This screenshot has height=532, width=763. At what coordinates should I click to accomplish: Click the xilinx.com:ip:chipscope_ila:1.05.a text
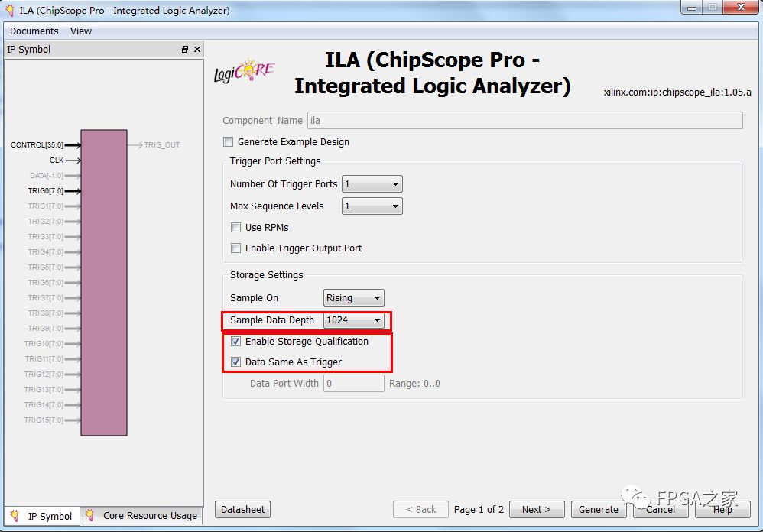(677, 92)
